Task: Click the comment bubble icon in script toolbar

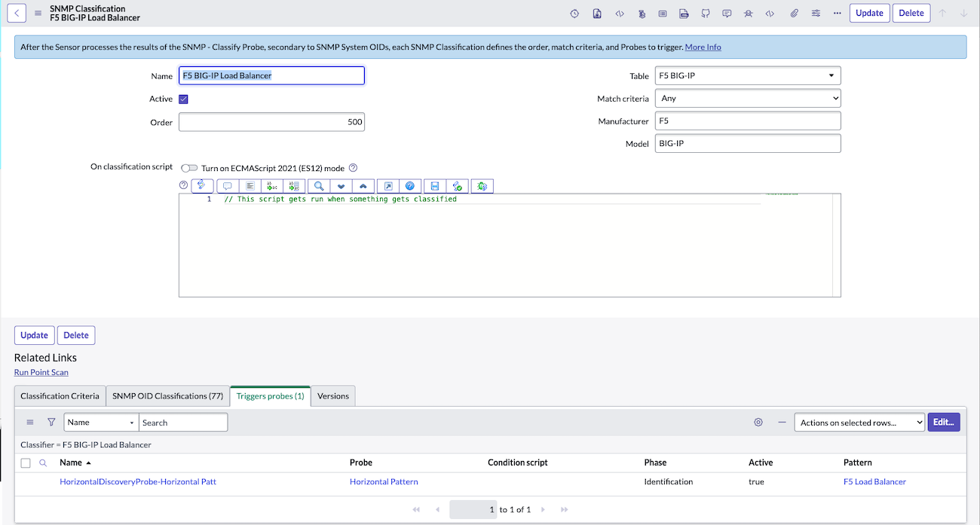Action: (x=227, y=185)
